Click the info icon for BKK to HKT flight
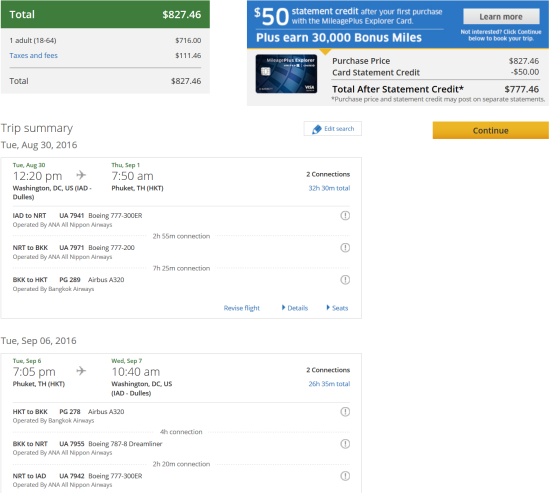The width and height of the screenshot is (550, 493). 345,280
